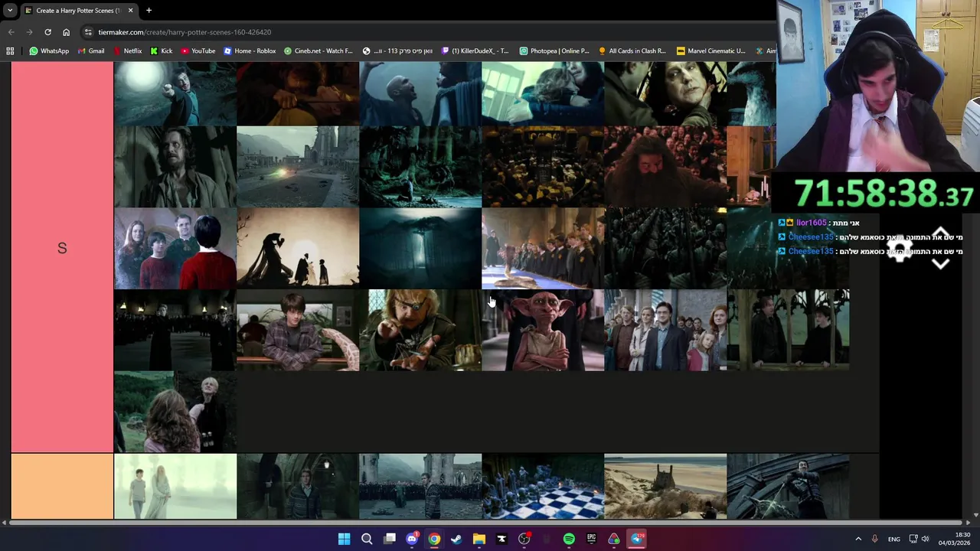Open a new browser tab
Screen dimensions: 980x551
click(x=149, y=11)
